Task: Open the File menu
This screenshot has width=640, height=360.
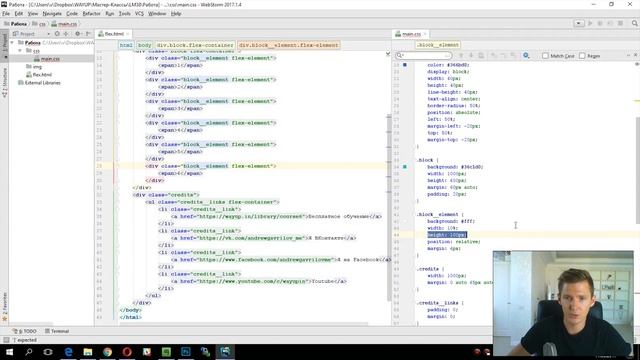Action: [6, 13]
